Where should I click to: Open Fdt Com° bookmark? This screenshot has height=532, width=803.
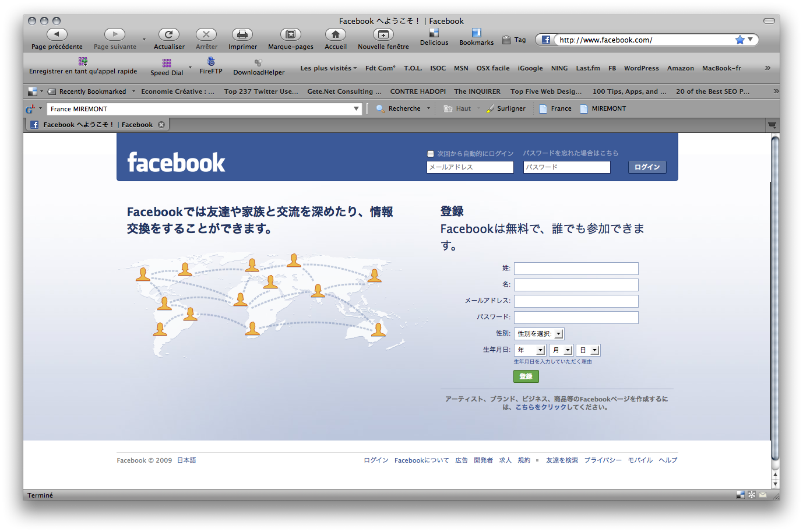(381, 68)
